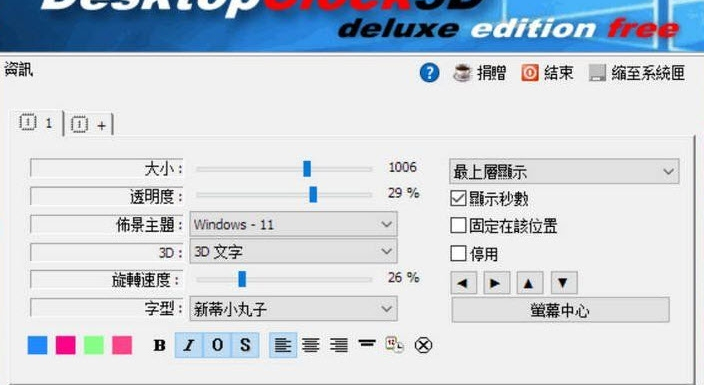Open the Windows - 11 theme dropdown
704x385 pixels.
click(294, 224)
